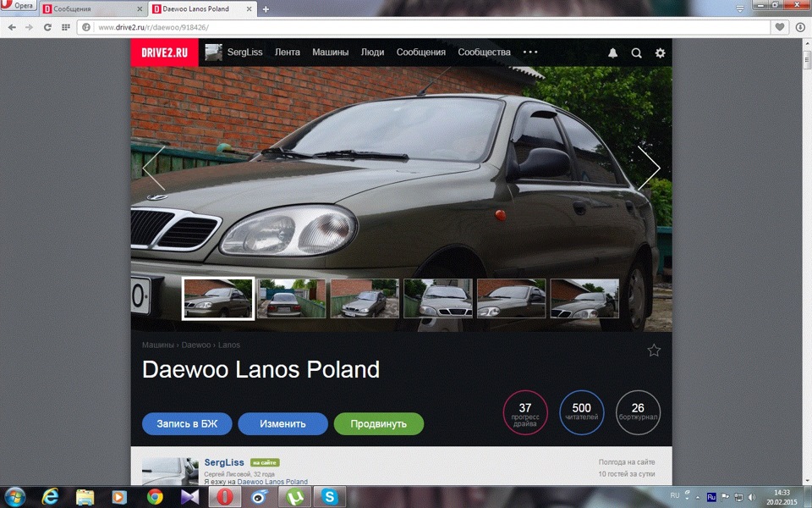Screen dimensions: 812x508
Task: Select fourth thumbnail with front view
Action: tap(438, 299)
